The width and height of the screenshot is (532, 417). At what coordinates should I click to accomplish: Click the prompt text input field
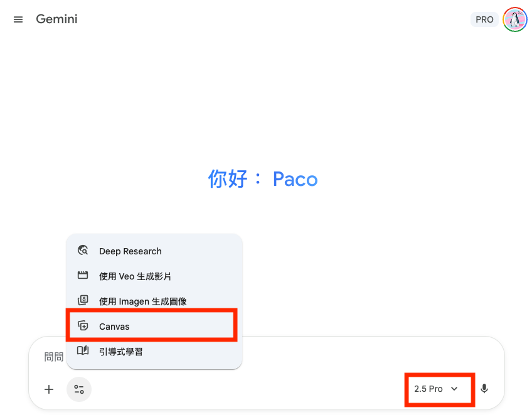[x=314, y=357]
